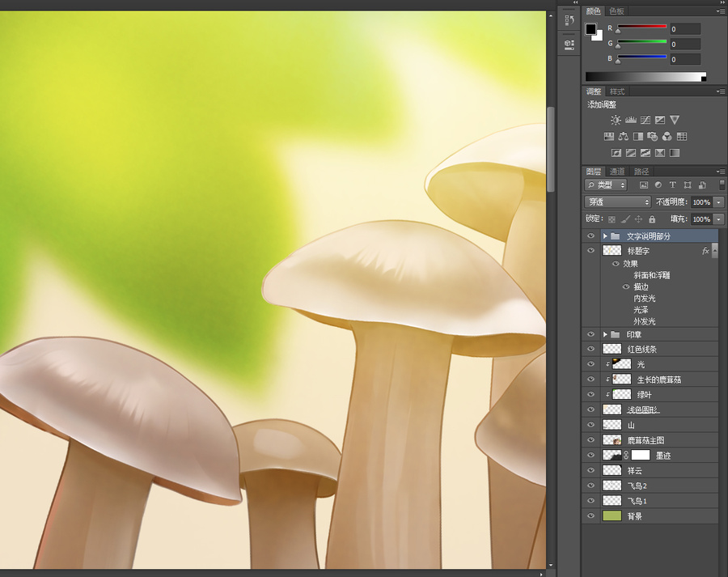The image size is (728, 577).
Task: Add a Threshold adjustment
Action: pyautogui.click(x=645, y=153)
